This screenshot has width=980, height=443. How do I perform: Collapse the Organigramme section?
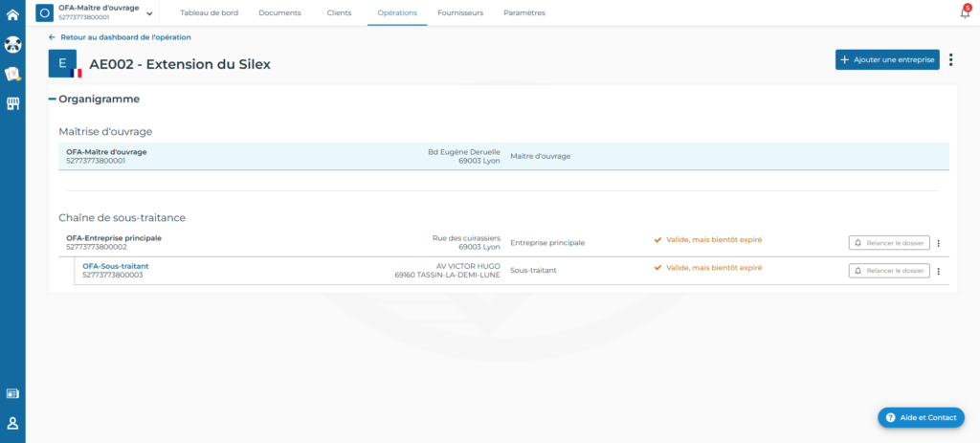(53, 99)
